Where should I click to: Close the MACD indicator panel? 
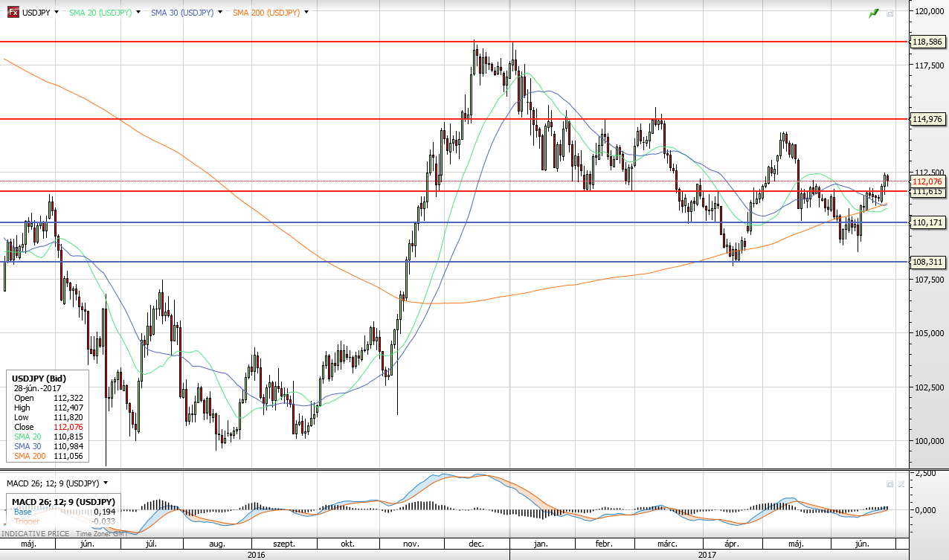click(901, 483)
